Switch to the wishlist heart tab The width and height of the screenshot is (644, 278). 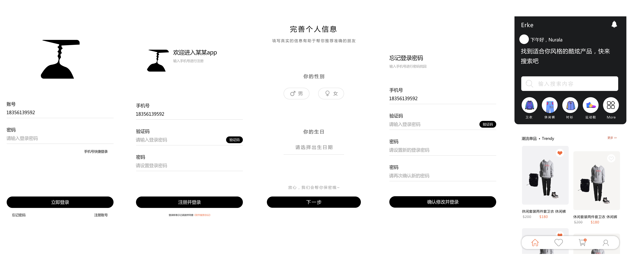[x=558, y=242]
